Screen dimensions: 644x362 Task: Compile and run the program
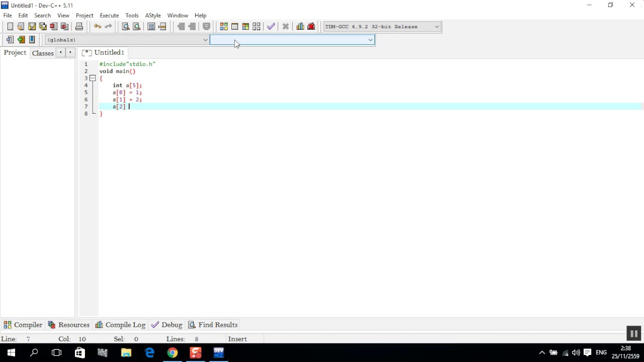click(246, 27)
